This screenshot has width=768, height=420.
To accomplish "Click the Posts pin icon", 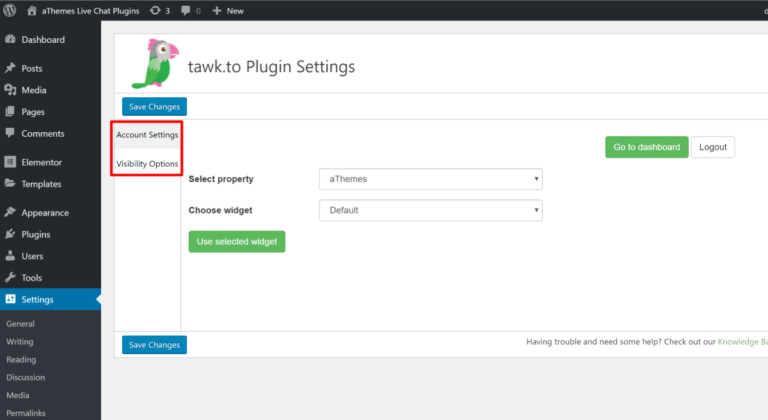I will click(10, 68).
